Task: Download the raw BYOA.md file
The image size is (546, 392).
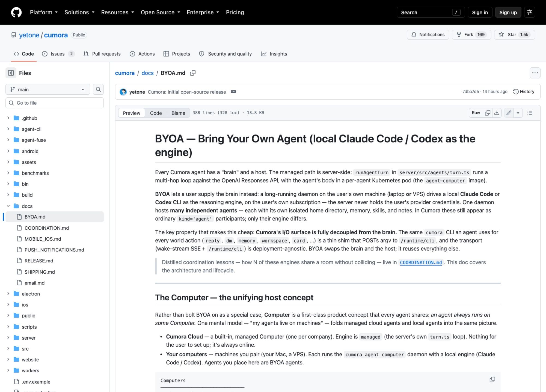Action: pos(497,113)
